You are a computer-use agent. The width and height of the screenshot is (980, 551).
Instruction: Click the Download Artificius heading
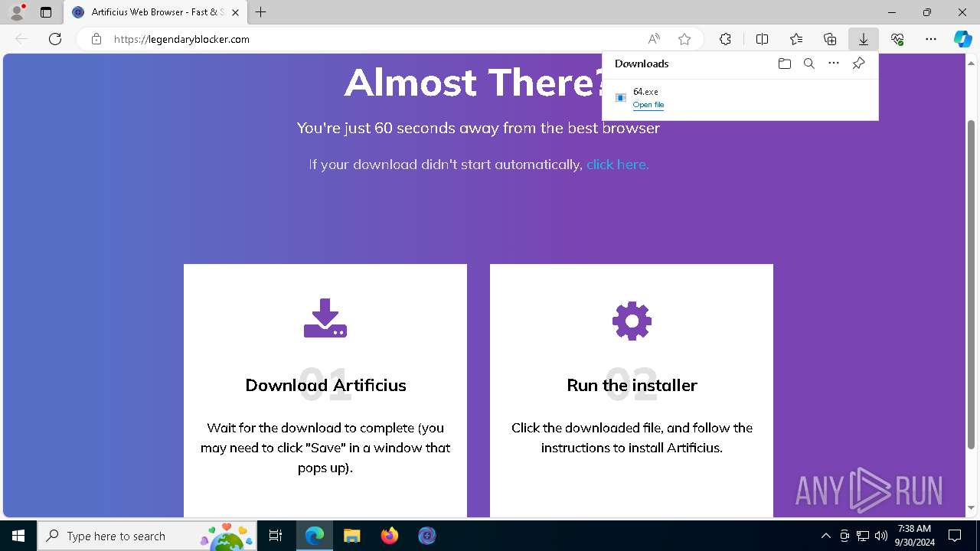tap(325, 385)
